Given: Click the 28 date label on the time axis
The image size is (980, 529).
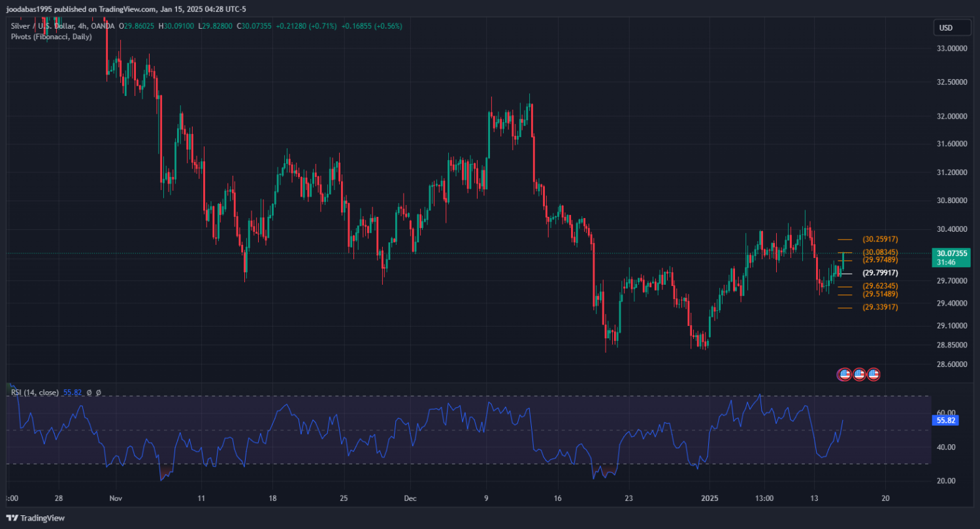Looking at the screenshot, I should (59, 498).
